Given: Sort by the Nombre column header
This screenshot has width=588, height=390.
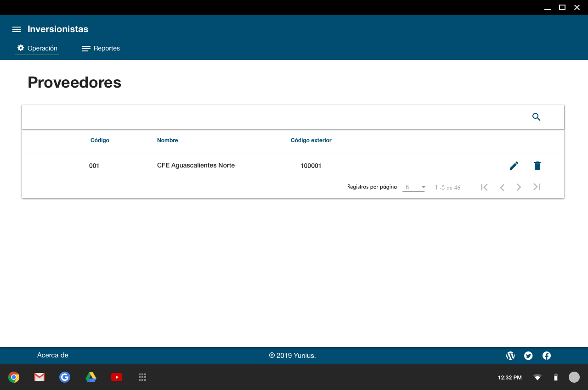Looking at the screenshot, I should (x=167, y=140).
